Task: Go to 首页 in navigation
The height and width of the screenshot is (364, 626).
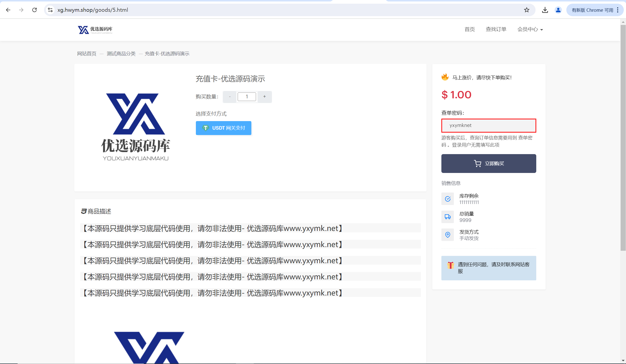Action: [469, 30]
